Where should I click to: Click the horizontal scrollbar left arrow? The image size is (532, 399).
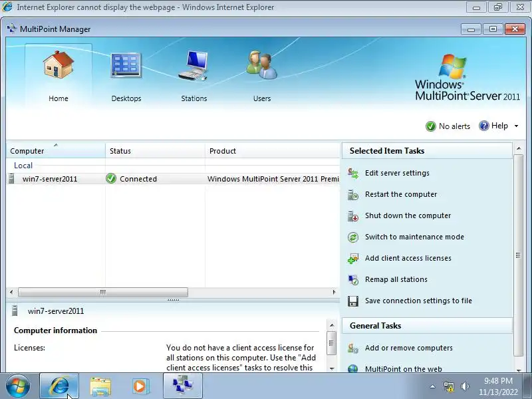coord(11,292)
